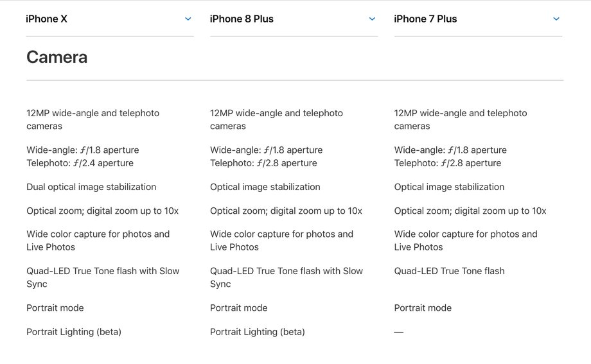
Task: Select the iPhone 7 Plus column title
Action: pos(425,19)
